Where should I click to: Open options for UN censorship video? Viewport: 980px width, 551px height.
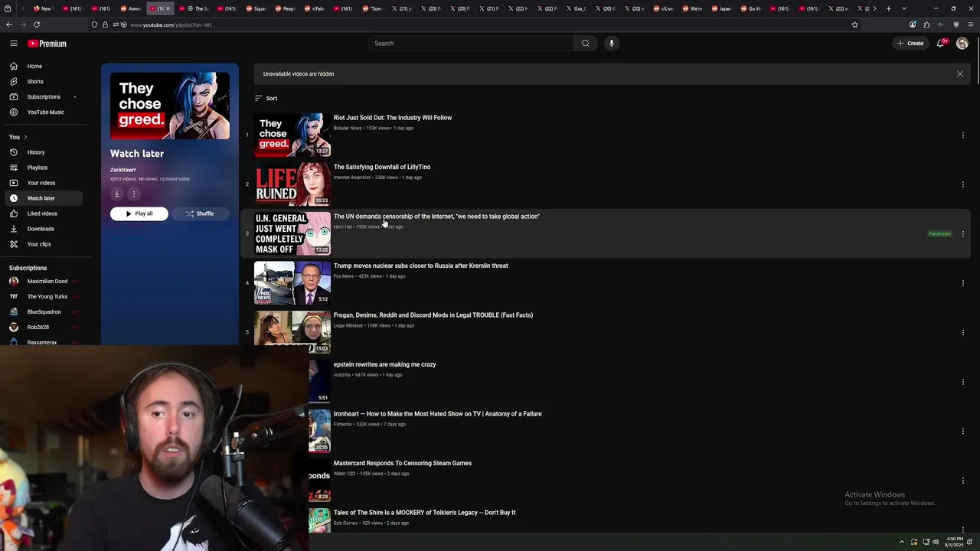point(963,234)
